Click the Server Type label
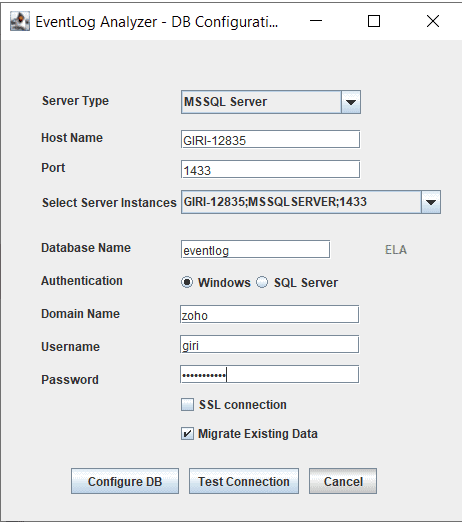The height and width of the screenshot is (522, 462). coord(75,101)
